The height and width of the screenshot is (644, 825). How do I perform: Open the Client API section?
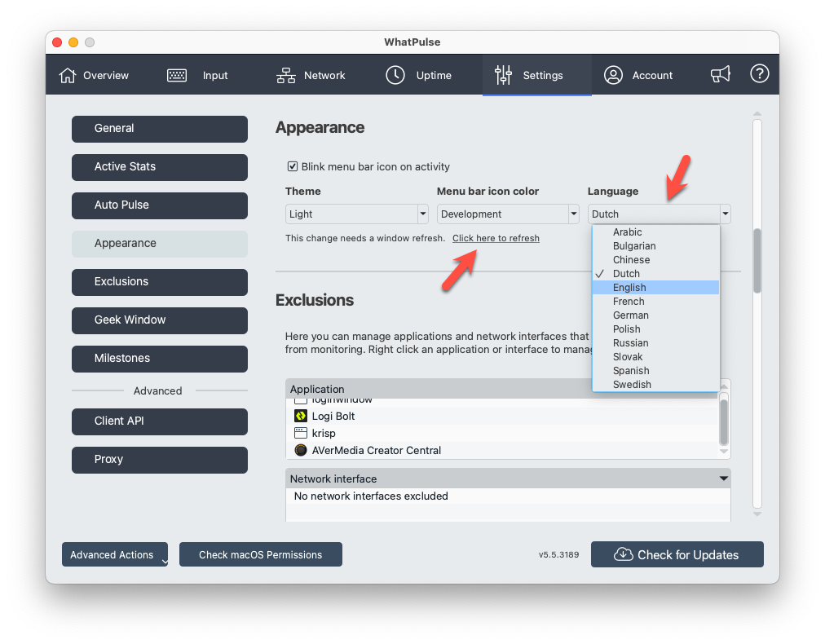(160, 421)
